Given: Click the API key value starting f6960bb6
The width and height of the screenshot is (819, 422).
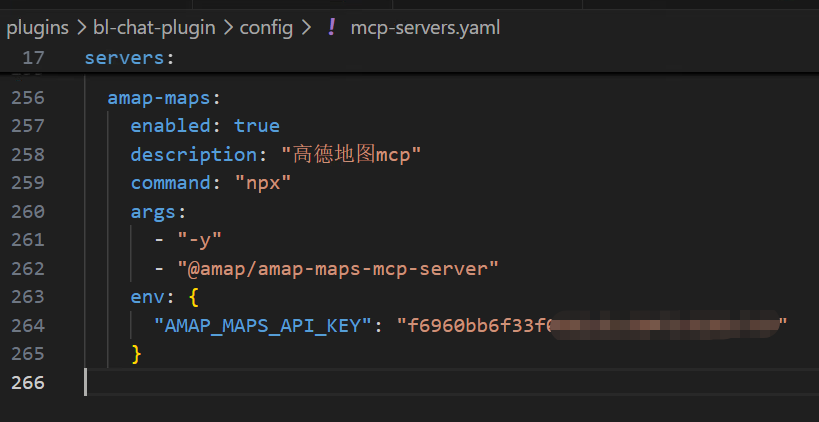Looking at the screenshot, I should (592, 325).
